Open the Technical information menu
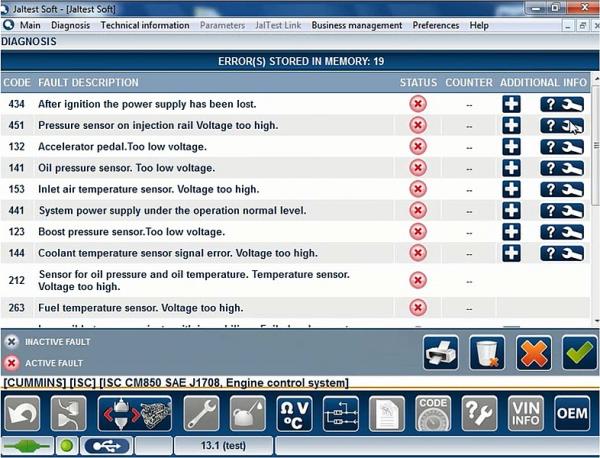Image resolution: width=600 pixels, height=458 pixels. pyautogui.click(x=145, y=25)
